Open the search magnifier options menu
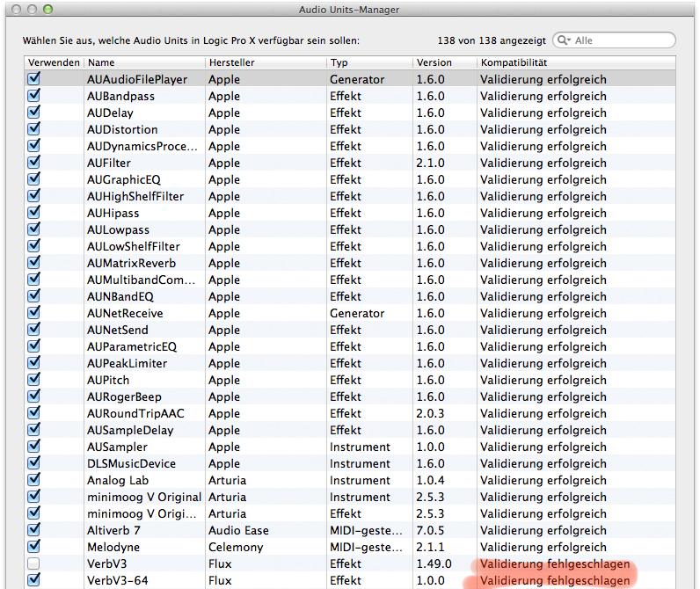The image size is (700, 589). (565, 40)
